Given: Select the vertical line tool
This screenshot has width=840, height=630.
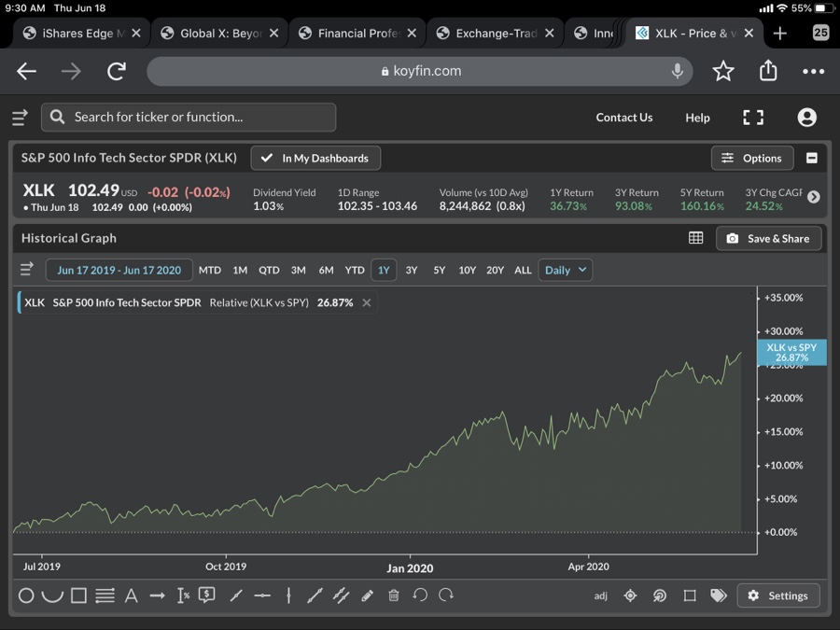Looking at the screenshot, I should (x=288, y=595).
